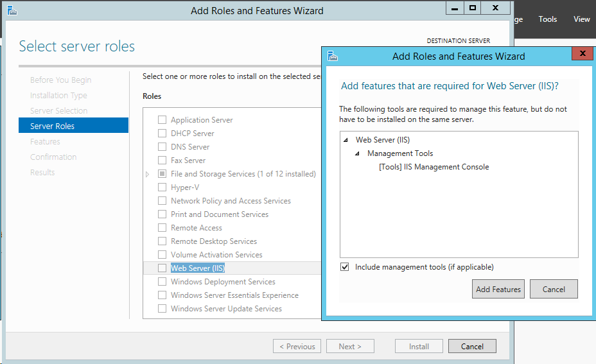Expand File and Storage Services role
596x364 pixels.
[147, 174]
